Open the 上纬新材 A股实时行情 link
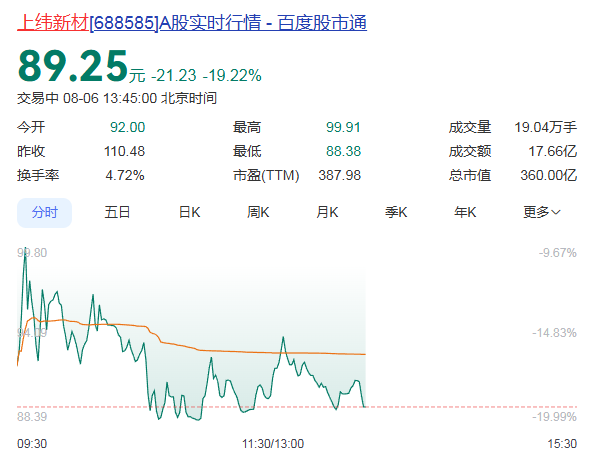Screen dimensions: 593x463 pyautogui.click(x=192, y=23)
